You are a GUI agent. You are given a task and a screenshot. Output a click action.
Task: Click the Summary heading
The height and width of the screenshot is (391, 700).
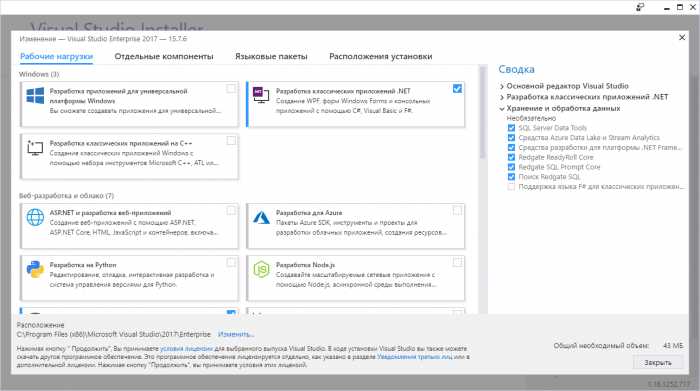coord(516,69)
